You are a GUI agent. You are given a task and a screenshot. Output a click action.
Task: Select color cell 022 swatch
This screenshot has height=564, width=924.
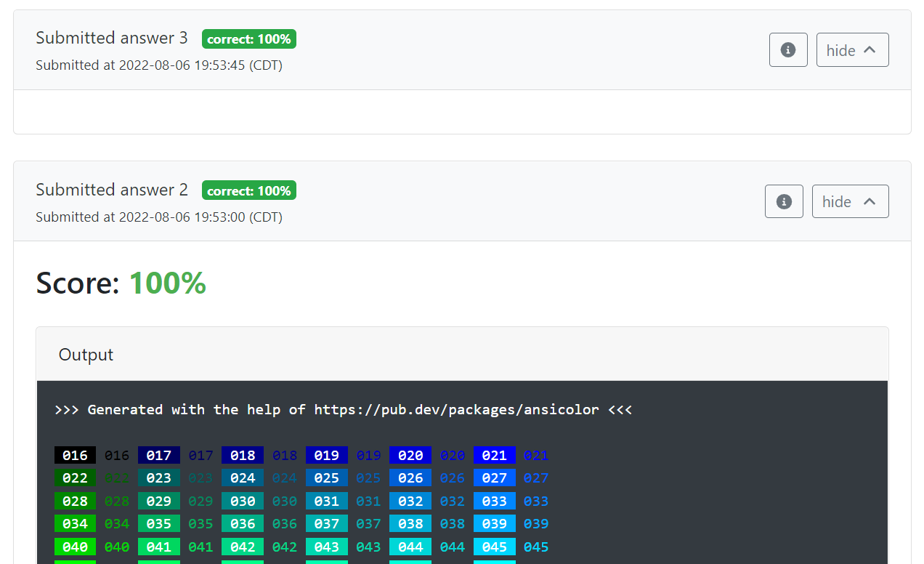click(75, 478)
